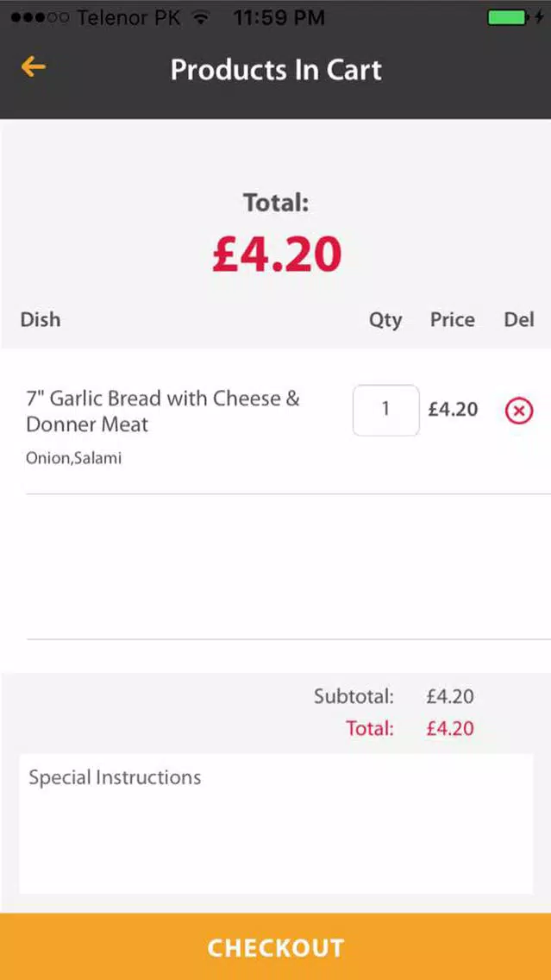Tap the red Total label at bottom
The width and height of the screenshot is (551, 980).
(371, 728)
